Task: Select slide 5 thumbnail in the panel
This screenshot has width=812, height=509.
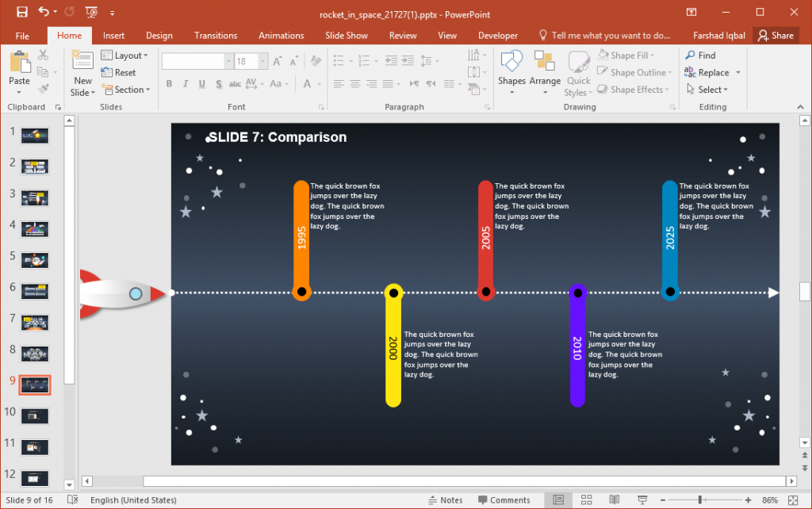Action: click(x=34, y=260)
